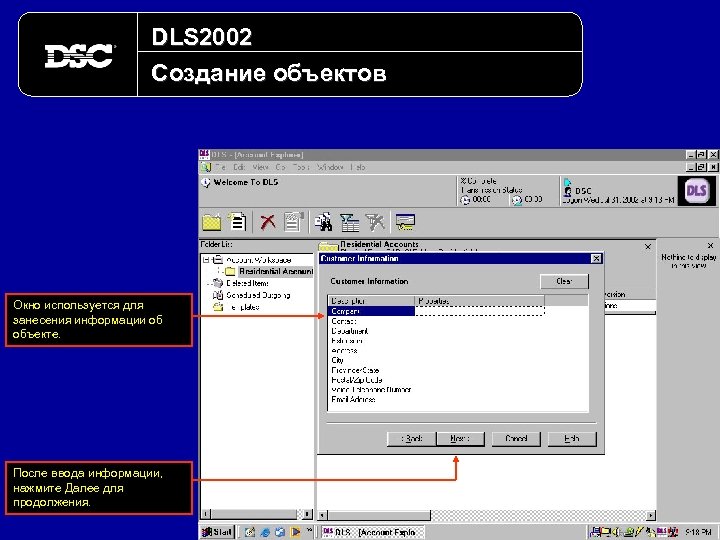
Task: Click the first 00:00 clock icon
Action: (465, 200)
